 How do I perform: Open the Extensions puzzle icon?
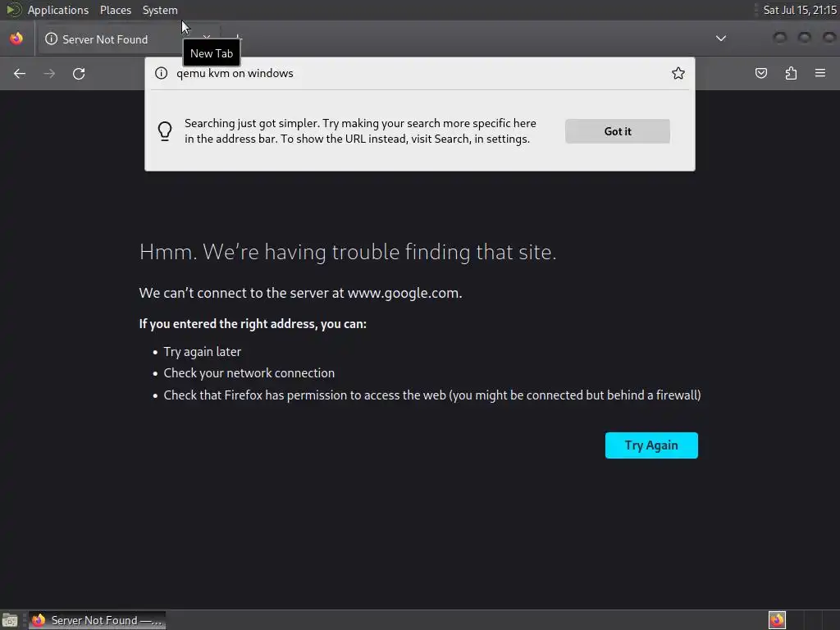pos(791,73)
